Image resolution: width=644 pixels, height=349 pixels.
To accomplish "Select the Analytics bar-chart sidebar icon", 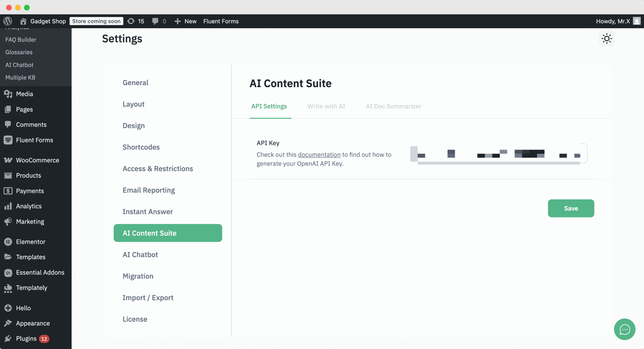I will (8, 206).
